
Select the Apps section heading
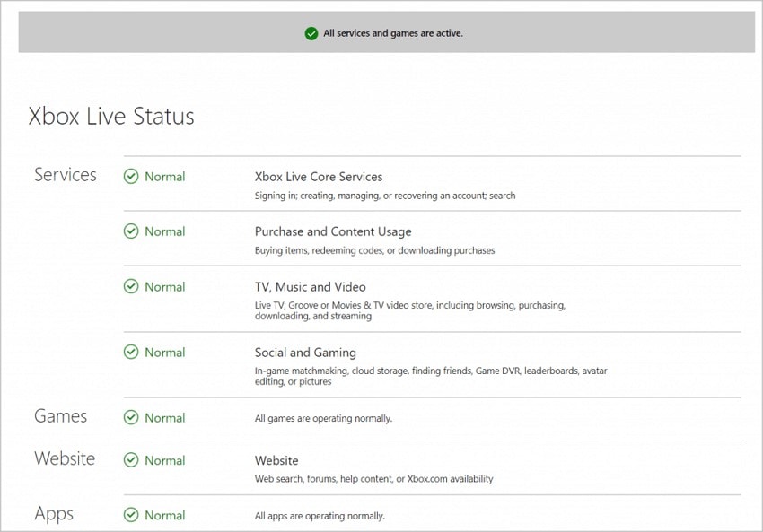[54, 513]
